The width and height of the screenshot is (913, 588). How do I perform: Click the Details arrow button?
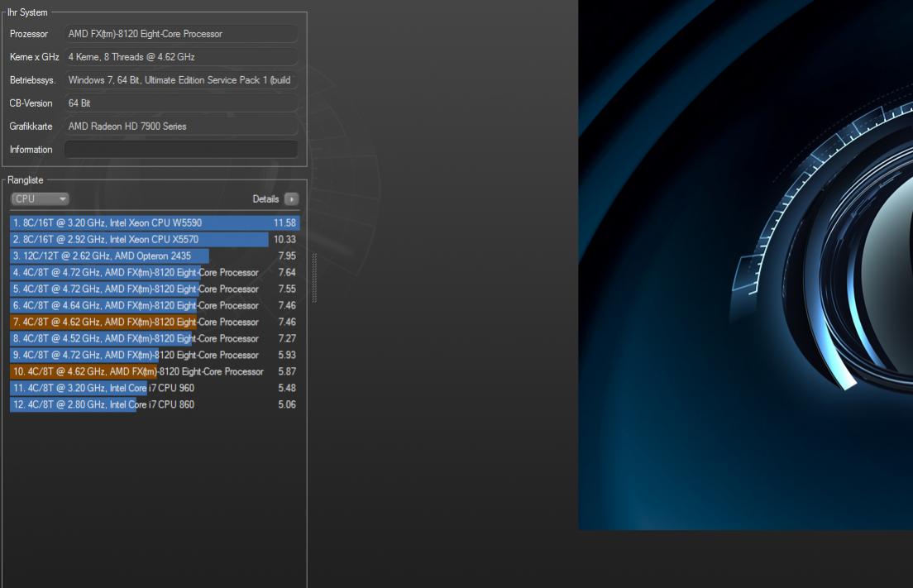[291, 199]
